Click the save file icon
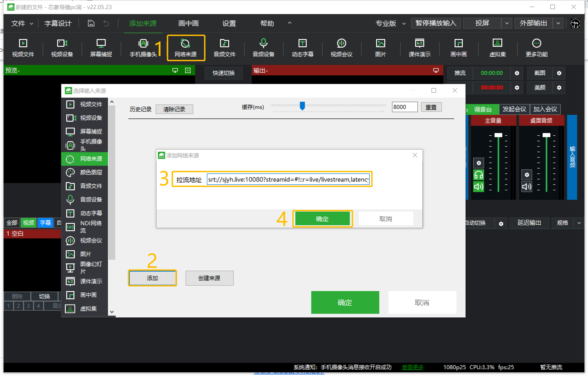The width and height of the screenshot is (588, 376). (x=91, y=23)
